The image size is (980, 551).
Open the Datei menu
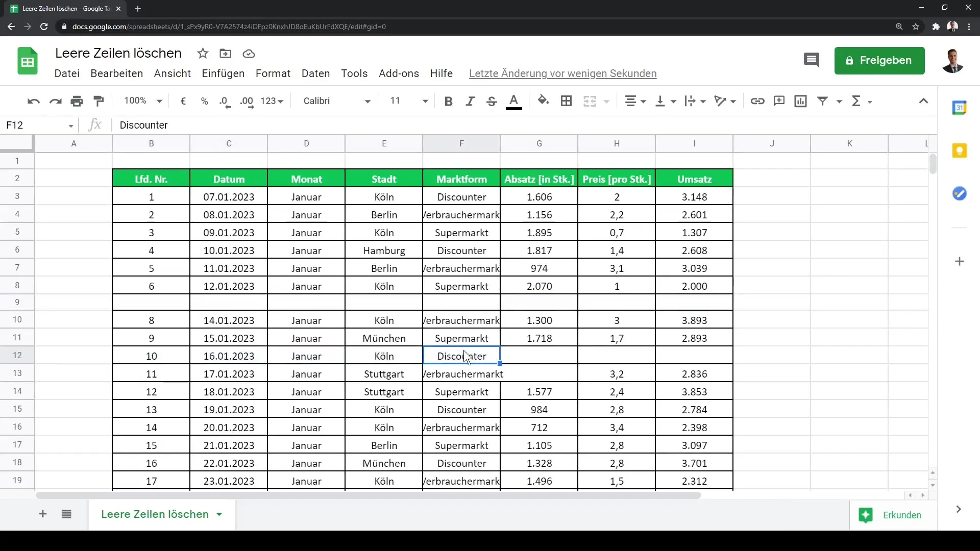(67, 73)
